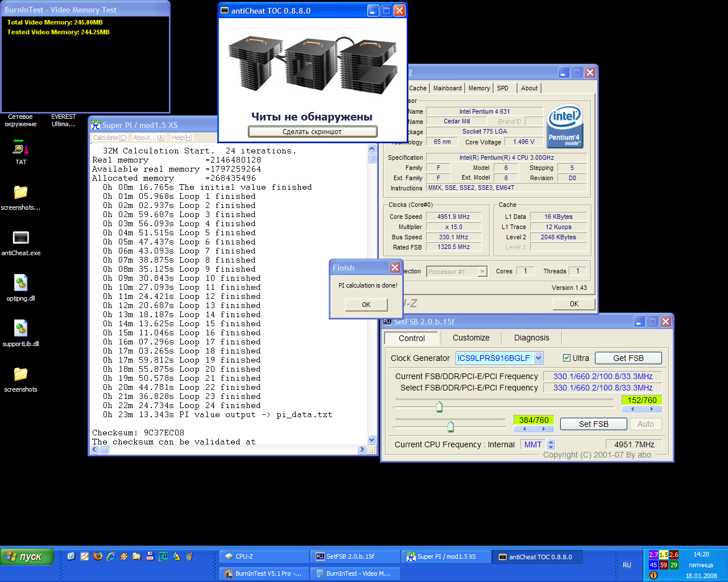This screenshot has width=728, height=582.
Task: Click the pencil cup quick launch icon
Action: coord(189,556)
